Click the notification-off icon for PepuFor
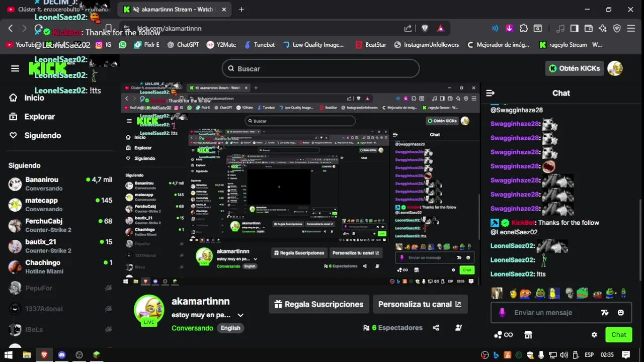Viewport: 644px width, 362px height. click(108, 288)
